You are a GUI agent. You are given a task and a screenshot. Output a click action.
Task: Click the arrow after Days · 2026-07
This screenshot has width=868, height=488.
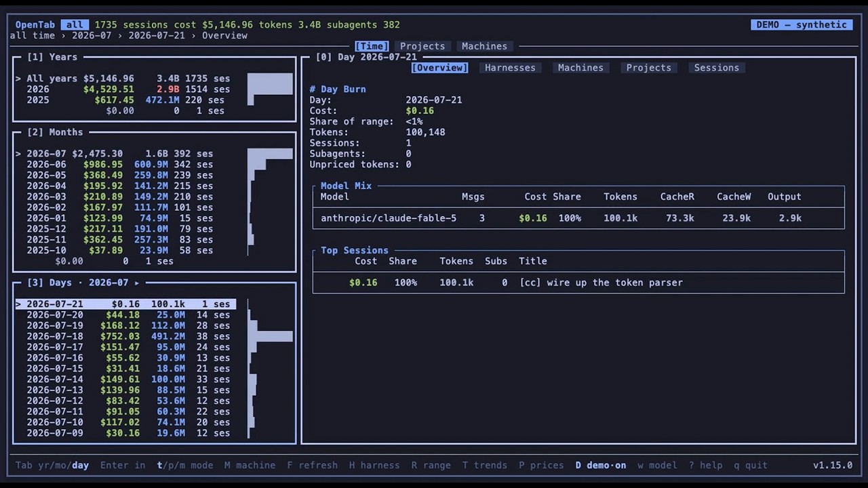(136, 283)
